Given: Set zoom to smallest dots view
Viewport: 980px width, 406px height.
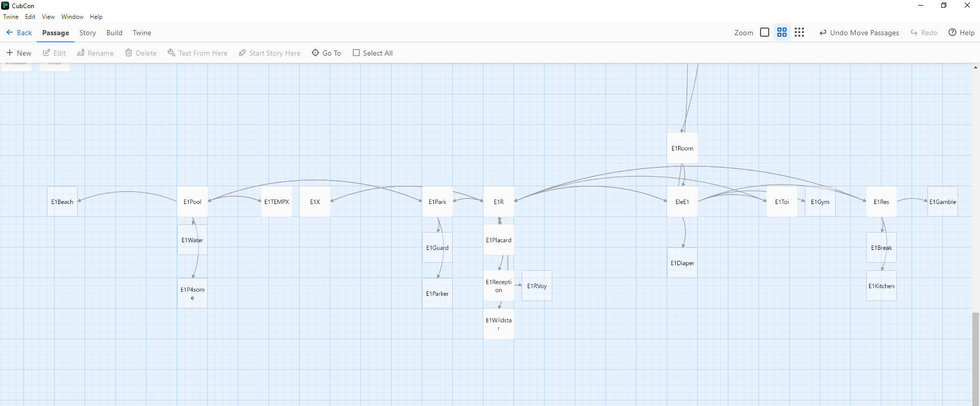Looking at the screenshot, I should click(x=799, y=33).
